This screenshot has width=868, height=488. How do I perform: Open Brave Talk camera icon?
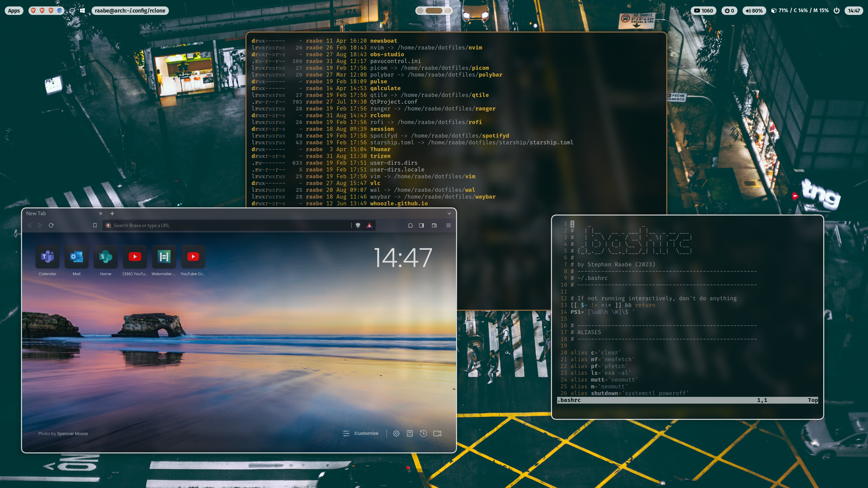click(437, 433)
